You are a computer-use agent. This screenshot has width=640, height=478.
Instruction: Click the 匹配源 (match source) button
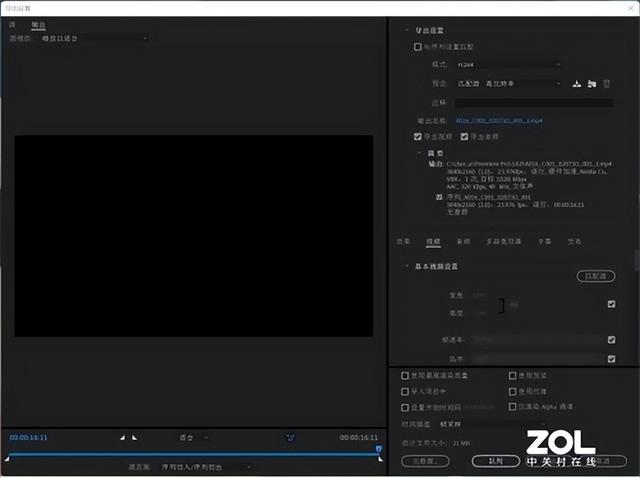pyautogui.click(x=596, y=276)
